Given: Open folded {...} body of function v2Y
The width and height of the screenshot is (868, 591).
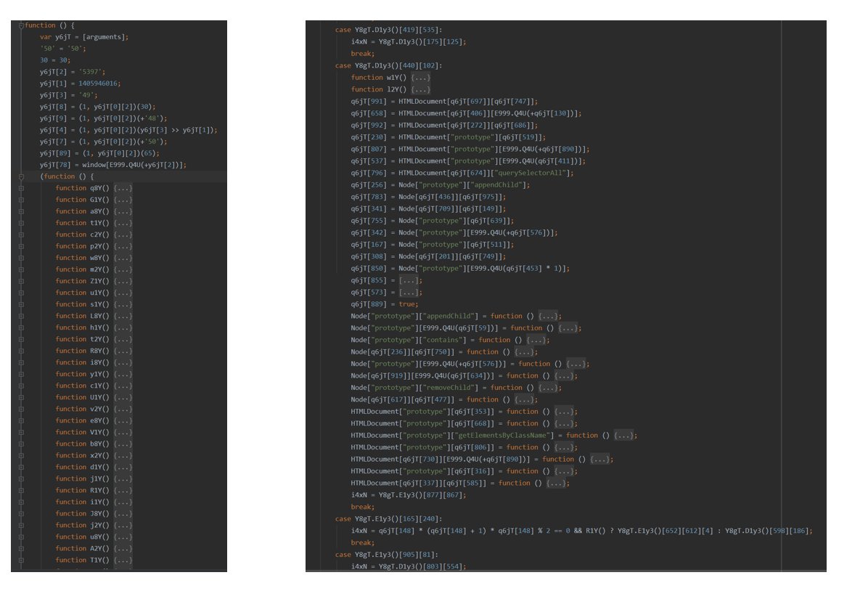Looking at the screenshot, I should click(x=123, y=409).
